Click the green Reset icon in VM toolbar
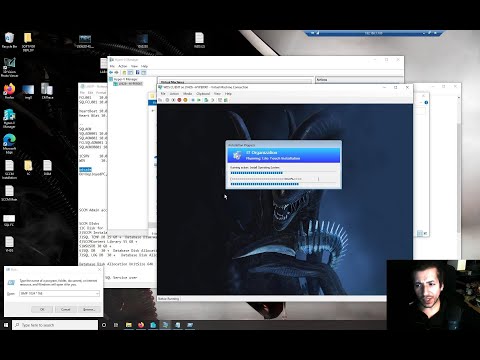The image size is (480, 360). [x=199, y=100]
